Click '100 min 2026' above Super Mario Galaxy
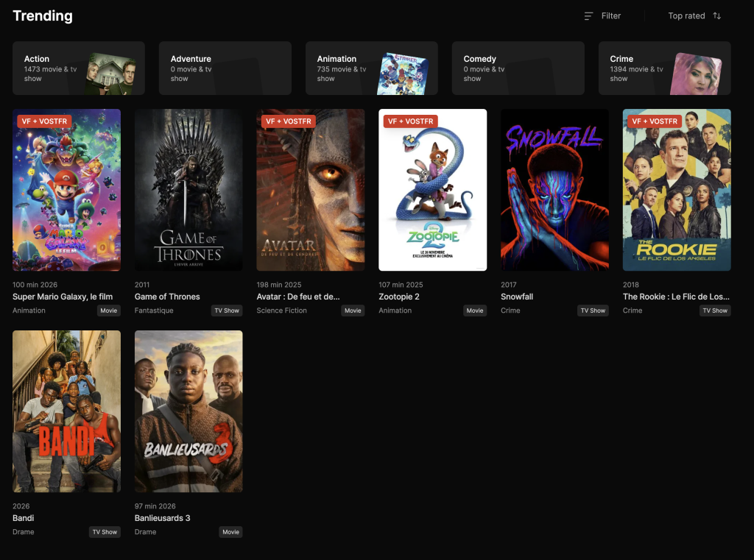Screen dimensions: 754x560 click(35, 285)
